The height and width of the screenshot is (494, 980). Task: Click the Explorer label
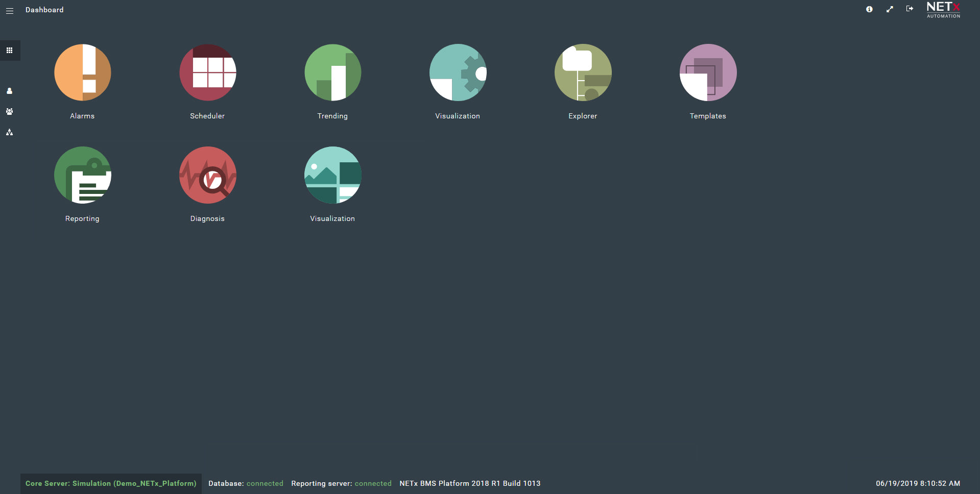583,116
